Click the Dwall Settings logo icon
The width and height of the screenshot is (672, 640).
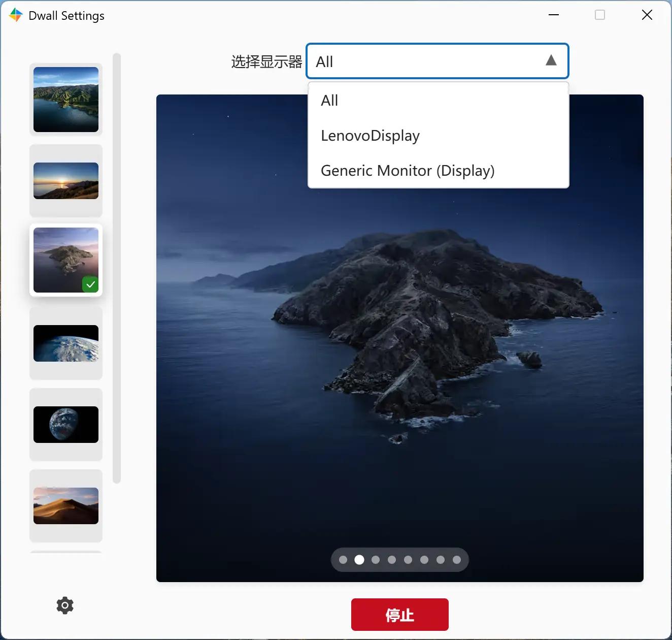tap(15, 15)
